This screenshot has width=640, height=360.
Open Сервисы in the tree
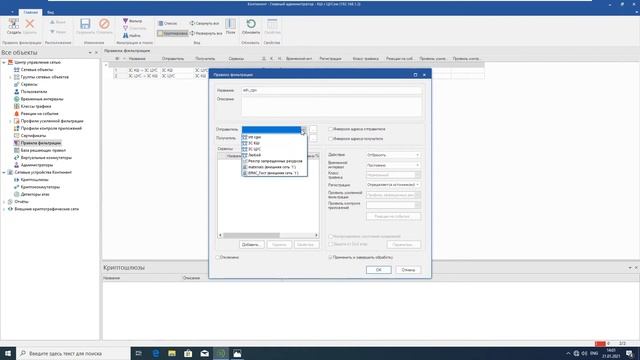coord(29,84)
